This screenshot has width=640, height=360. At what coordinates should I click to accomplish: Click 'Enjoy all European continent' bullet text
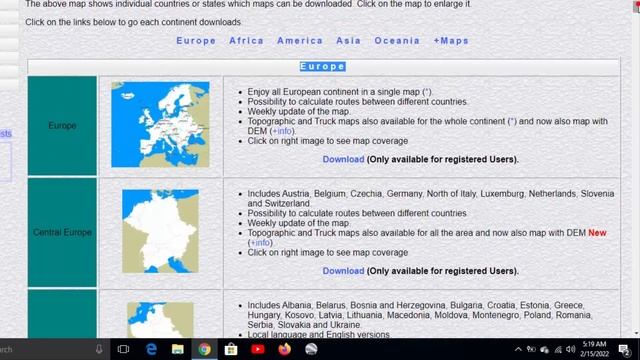click(340, 92)
